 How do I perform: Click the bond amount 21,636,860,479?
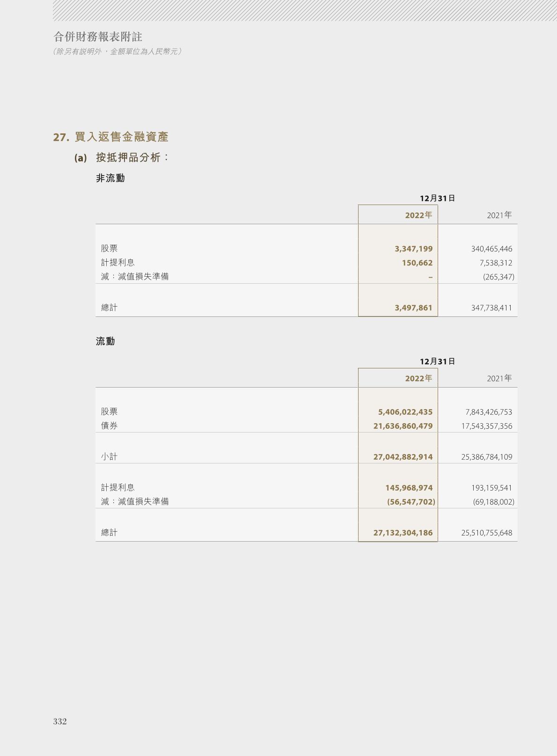pos(403,426)
